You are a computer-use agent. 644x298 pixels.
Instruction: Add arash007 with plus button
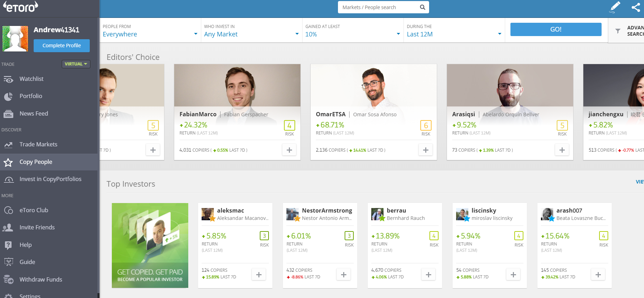click(598, 275)
